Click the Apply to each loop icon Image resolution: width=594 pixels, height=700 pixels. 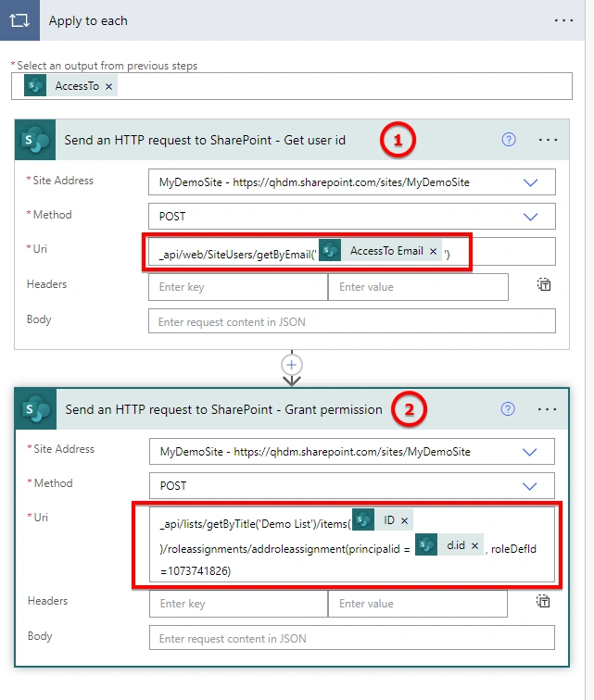click(19, 20)
